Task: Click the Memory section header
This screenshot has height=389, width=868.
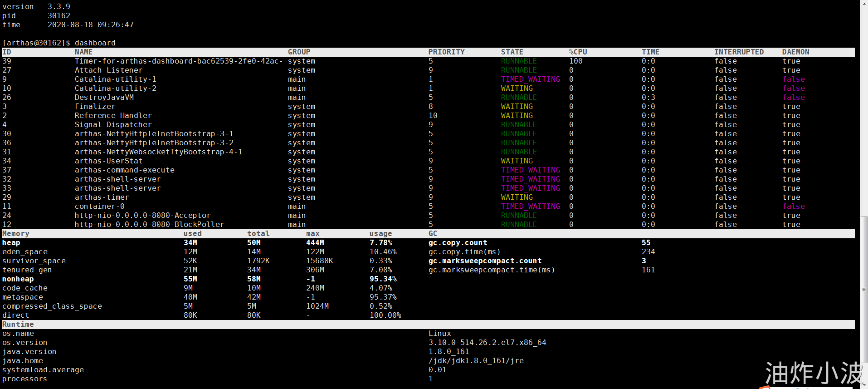Action: pyautogui.click(x=16, y=234)
